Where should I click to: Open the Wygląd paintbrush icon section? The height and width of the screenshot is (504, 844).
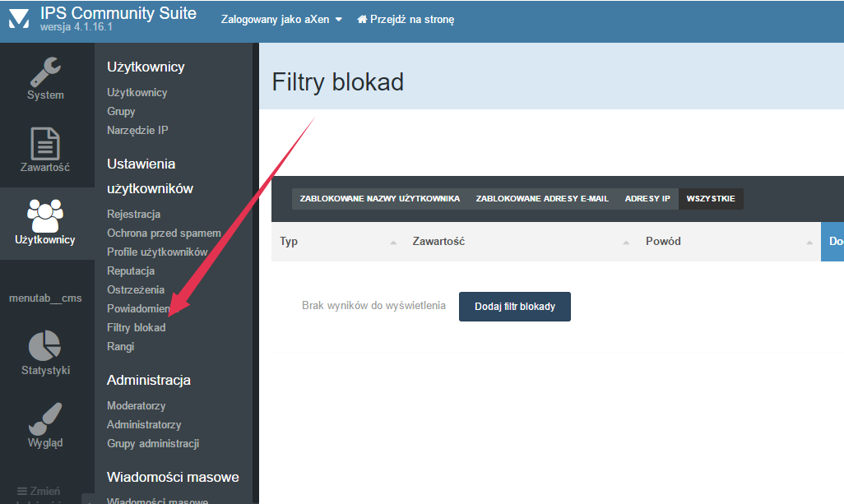(45, 418)
